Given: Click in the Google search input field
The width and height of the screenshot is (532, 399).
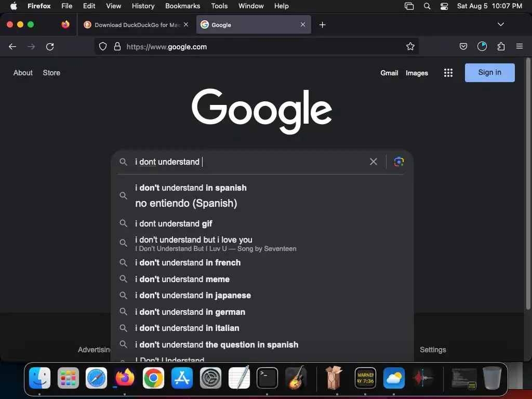Looking at the screenshot, I should [x=249, y=162].
